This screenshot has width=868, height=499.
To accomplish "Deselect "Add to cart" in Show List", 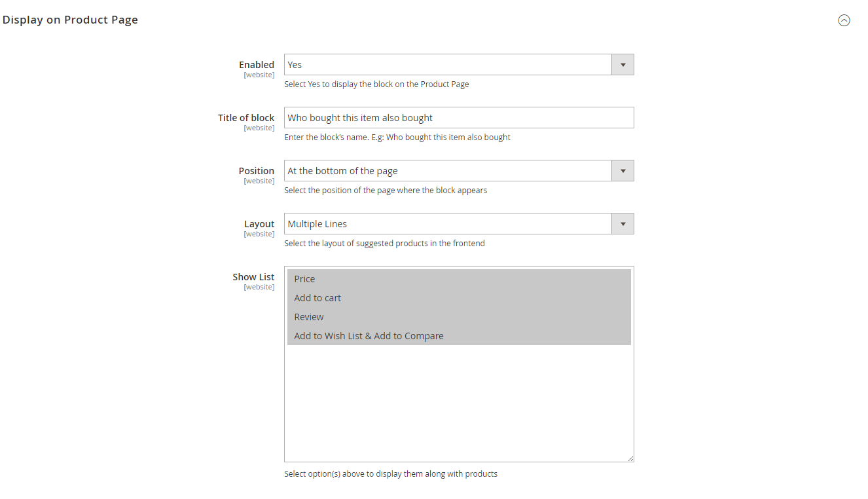I will [x=317, y=297].
